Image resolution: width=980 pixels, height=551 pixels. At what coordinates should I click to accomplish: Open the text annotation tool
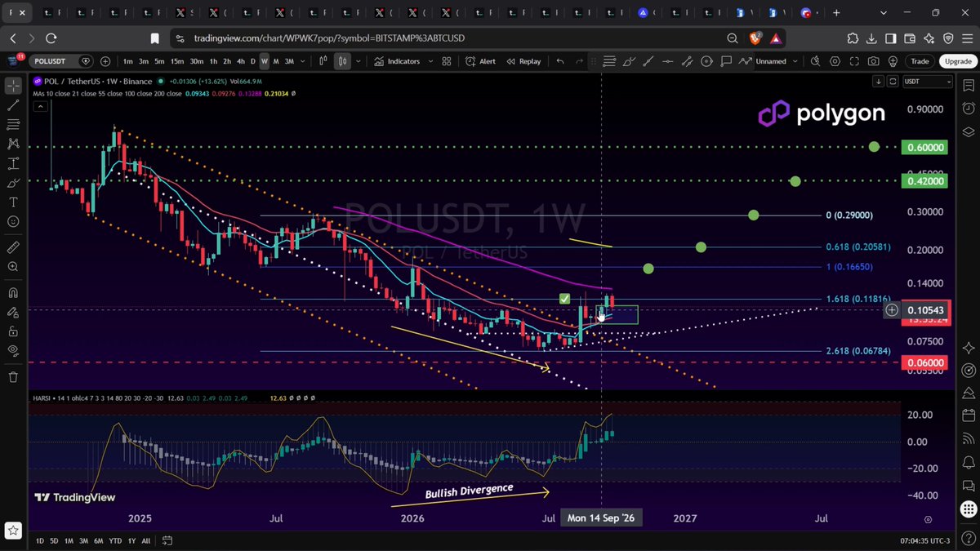pos(13,202)
